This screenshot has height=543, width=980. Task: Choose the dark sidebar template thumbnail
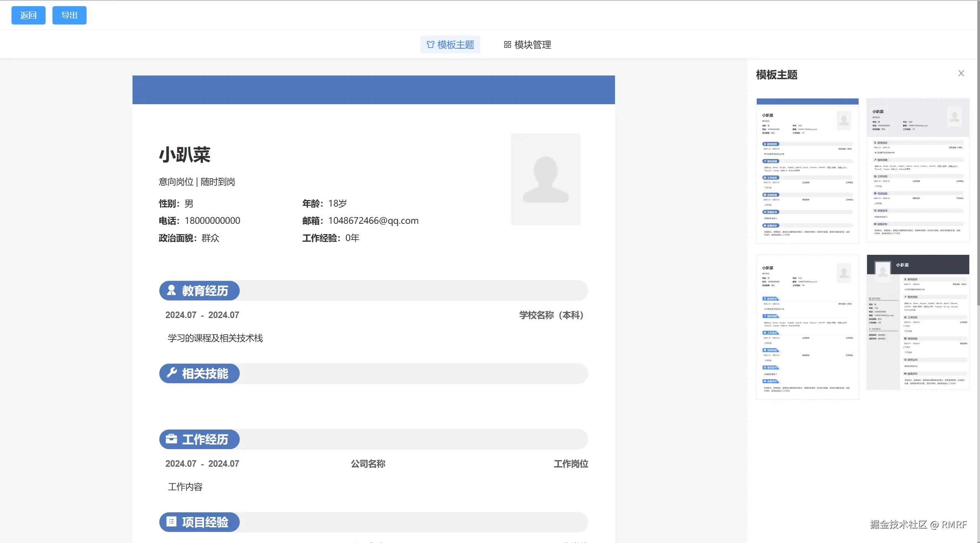click(918, 322)
